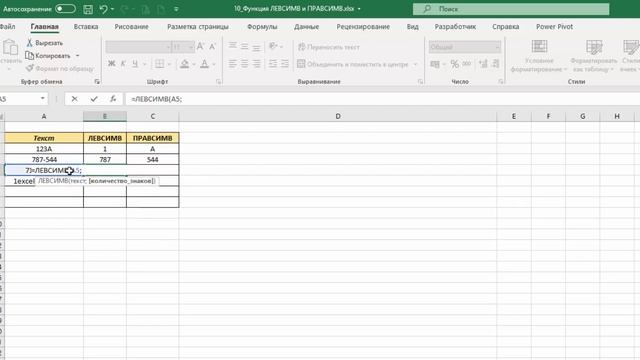The height and width of the screenshot is (360, 640).
Task: Decrease indent icon
Action: click(x=273, y=64)
